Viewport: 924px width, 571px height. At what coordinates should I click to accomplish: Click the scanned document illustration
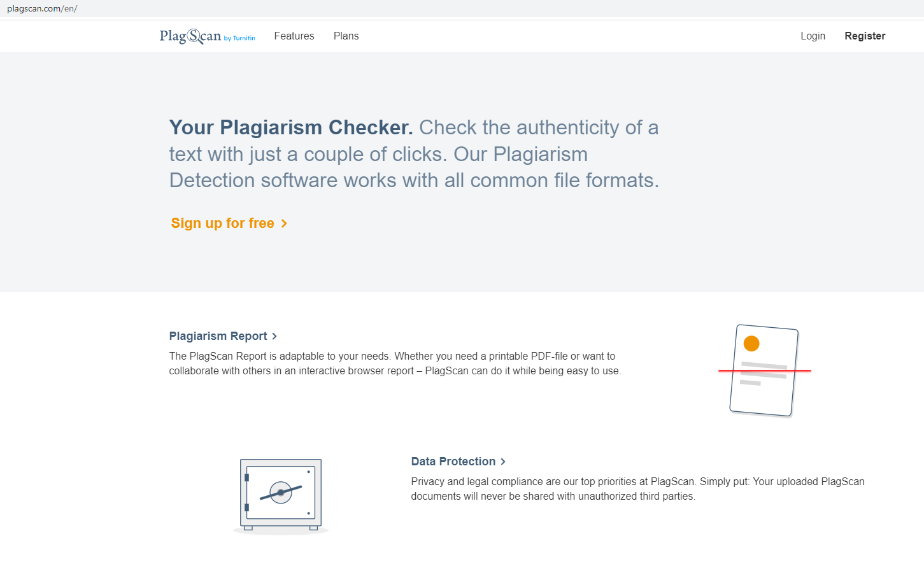(x=764, y=370)
